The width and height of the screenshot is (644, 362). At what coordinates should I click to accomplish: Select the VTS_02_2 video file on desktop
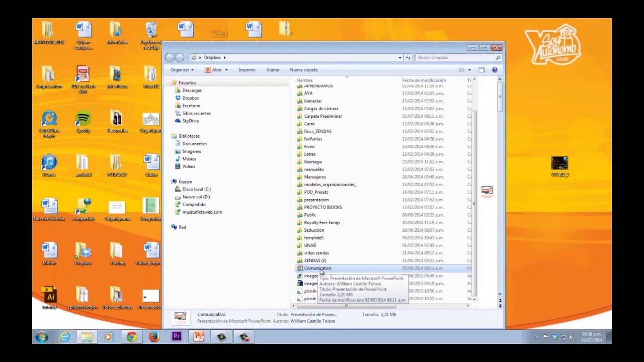click(x=559, y=167)
